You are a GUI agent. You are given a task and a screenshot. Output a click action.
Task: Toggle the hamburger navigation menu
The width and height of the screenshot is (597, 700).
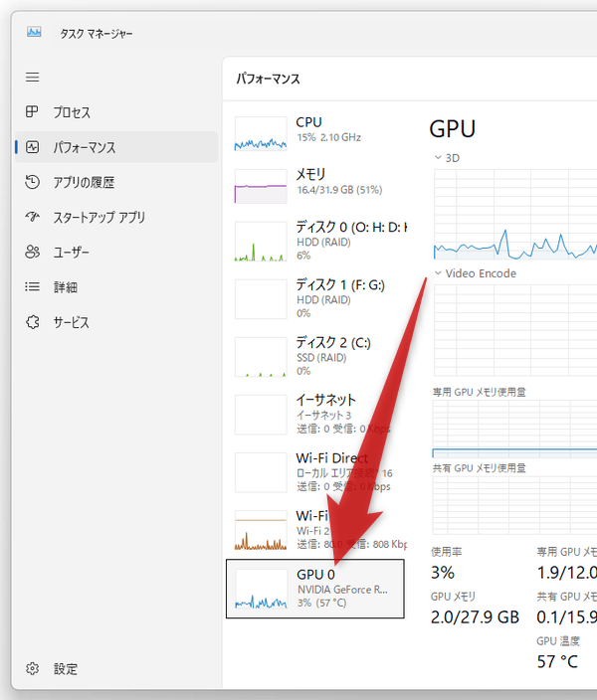[32, 78]
